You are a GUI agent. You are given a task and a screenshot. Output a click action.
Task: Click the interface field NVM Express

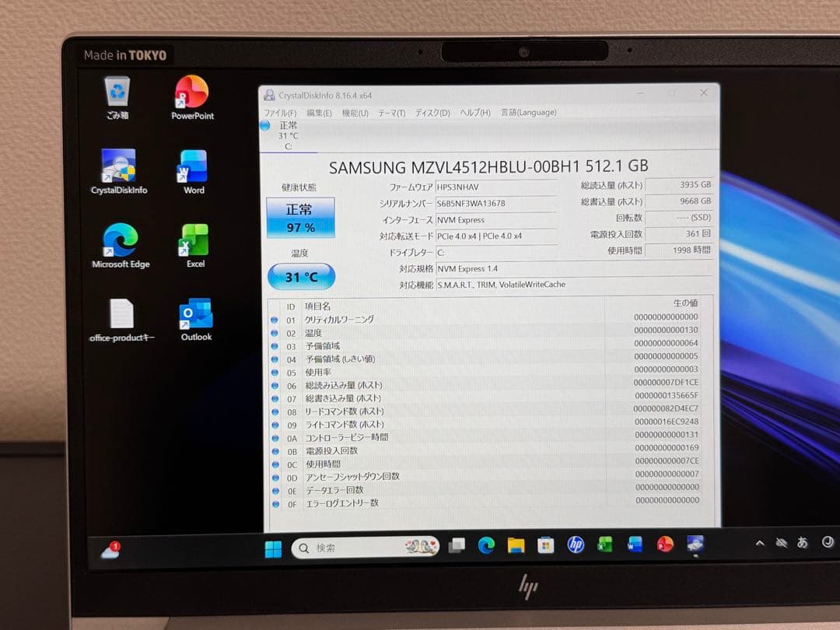tap(496, 219)
